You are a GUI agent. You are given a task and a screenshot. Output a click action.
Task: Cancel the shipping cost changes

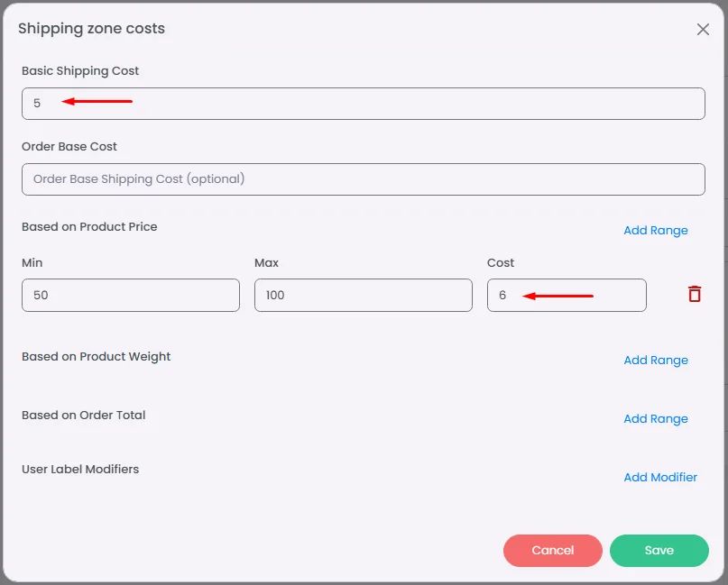(x=552, y=550)
